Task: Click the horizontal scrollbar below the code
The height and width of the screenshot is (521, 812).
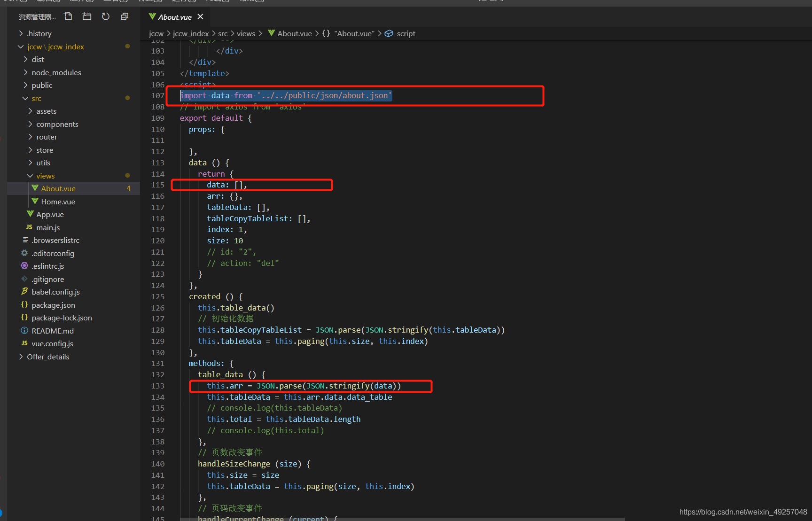Action: (402, 519)
